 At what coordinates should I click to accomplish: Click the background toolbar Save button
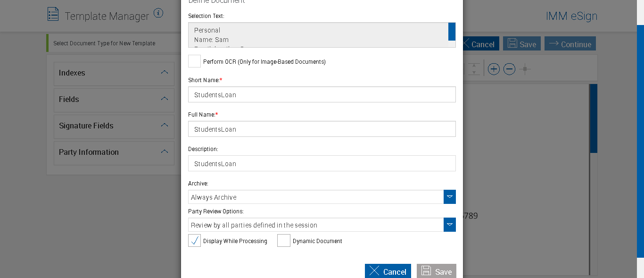coord(522,44)
